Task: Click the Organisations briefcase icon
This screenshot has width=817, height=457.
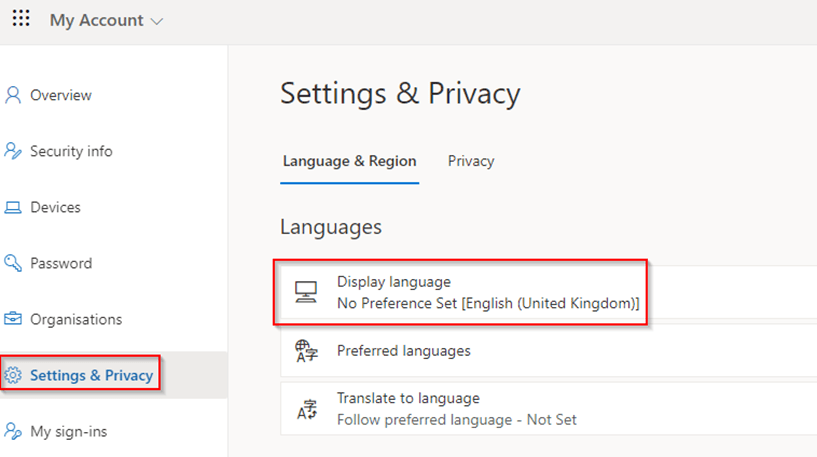Action: 13,319
